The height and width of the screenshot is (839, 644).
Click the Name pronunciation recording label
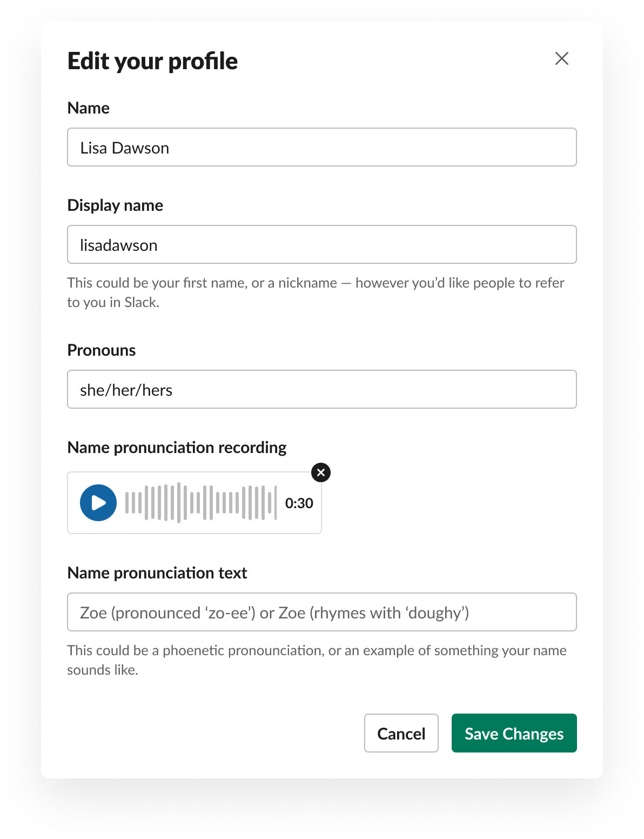(x=177, y=448)
